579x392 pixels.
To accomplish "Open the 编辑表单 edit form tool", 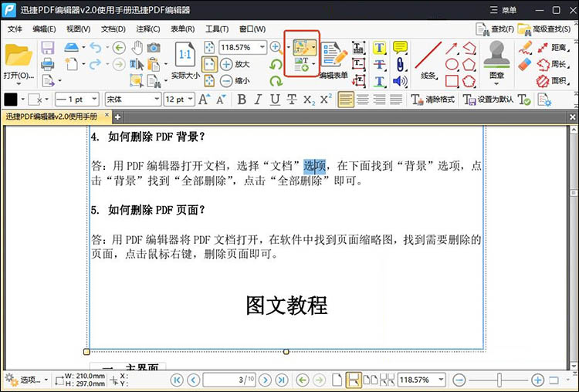I will click(334, 60).
